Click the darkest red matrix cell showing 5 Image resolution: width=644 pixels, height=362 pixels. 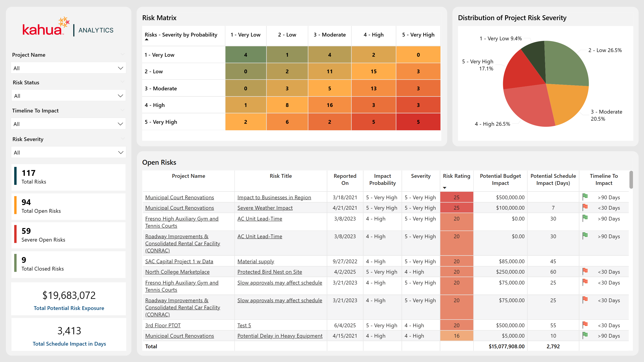coord(418,122)
